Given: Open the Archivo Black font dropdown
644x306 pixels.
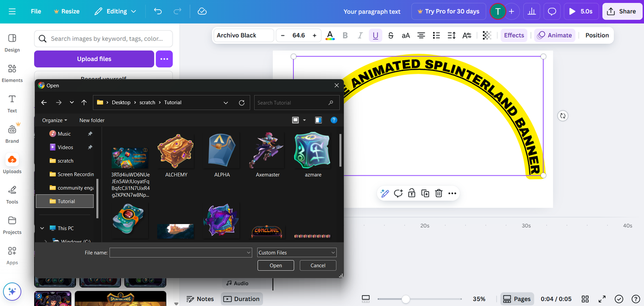Looking at the screenshot, I should [244, 35].
